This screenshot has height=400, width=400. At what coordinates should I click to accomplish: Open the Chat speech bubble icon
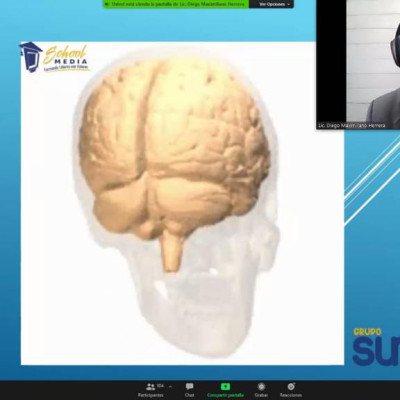(189, 387)
